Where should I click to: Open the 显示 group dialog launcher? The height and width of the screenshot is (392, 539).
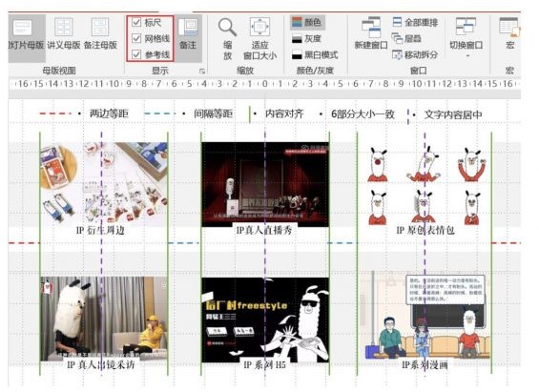click(202, 72)
